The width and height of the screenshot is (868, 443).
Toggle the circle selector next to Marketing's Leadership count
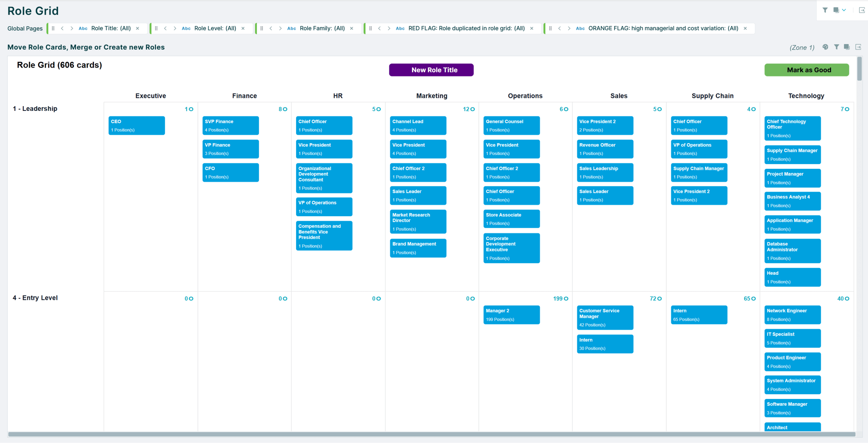[473, 109]
